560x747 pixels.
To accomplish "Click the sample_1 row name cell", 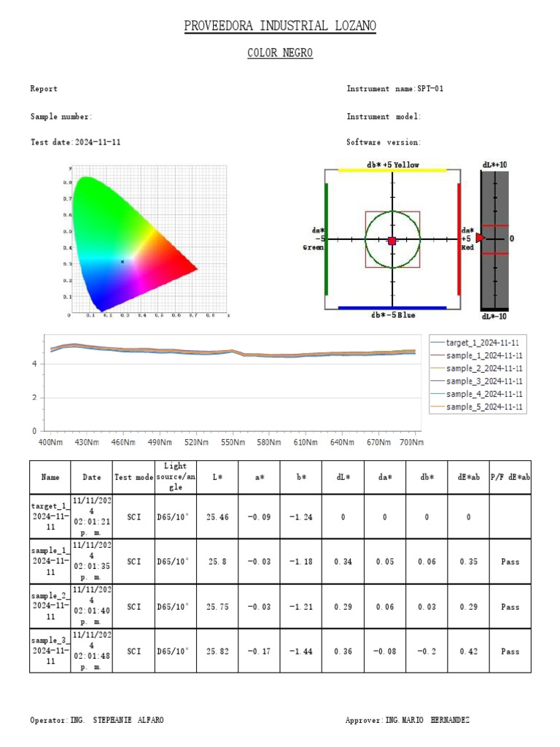I will [x=50, y=562].
